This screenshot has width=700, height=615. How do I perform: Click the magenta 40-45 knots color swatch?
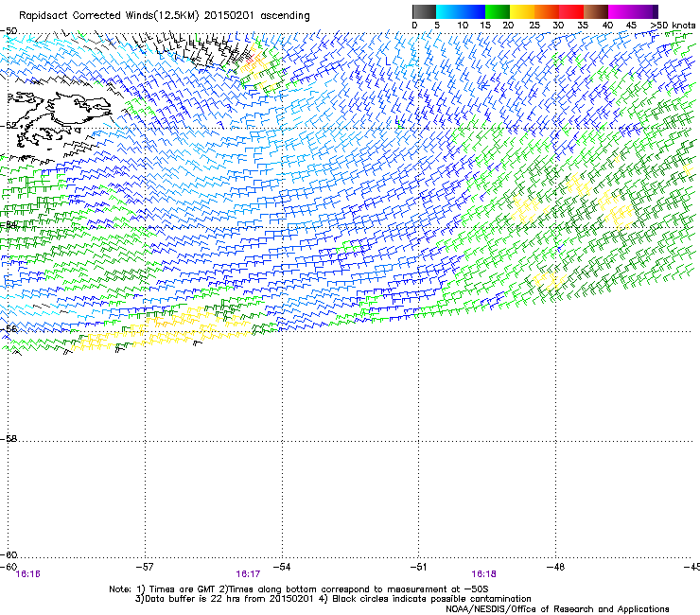coord(621,11)
